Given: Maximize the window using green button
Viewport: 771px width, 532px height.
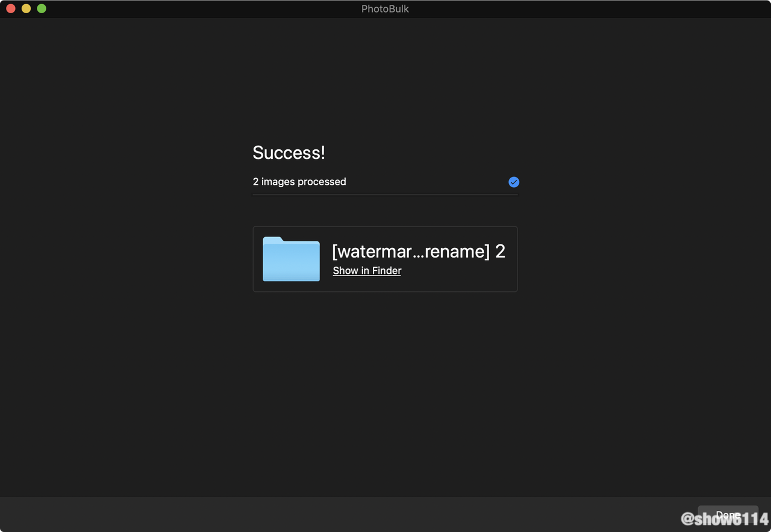Looking at the screenshot, I should 42,8.
